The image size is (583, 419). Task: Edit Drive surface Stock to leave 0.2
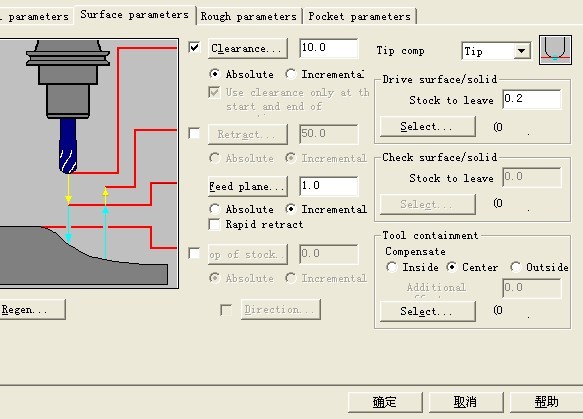tap(532, 99)
